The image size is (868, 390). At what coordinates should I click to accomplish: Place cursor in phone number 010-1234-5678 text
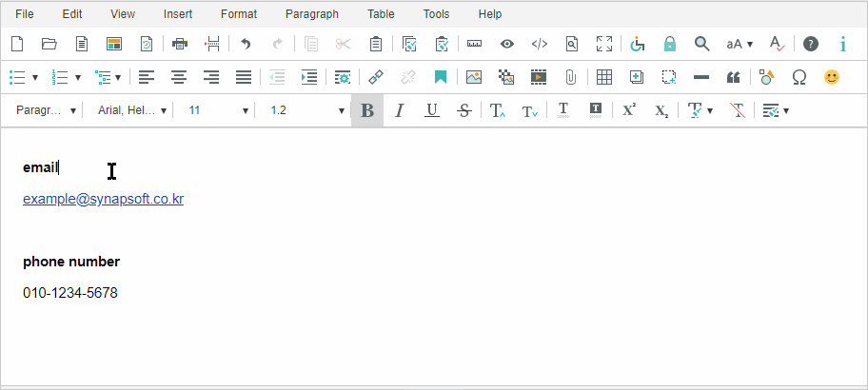[x=70, y=293]
